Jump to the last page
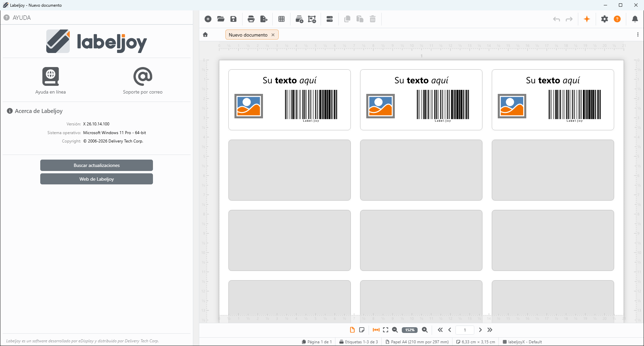The image size is (644, 346). coord(490,330)
